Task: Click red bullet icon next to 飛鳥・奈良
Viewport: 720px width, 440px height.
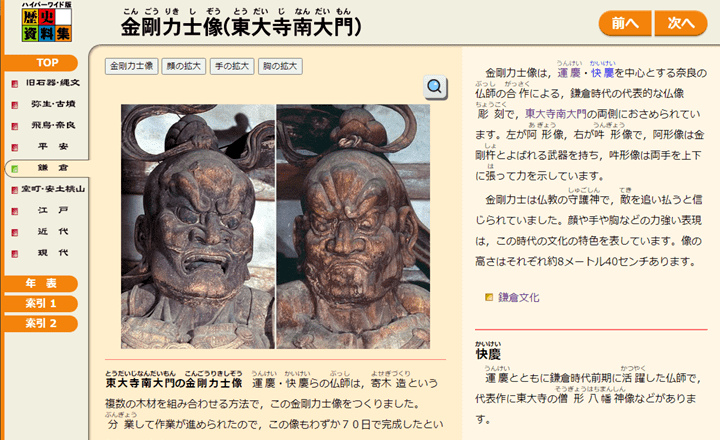Action: pos(15,126)
